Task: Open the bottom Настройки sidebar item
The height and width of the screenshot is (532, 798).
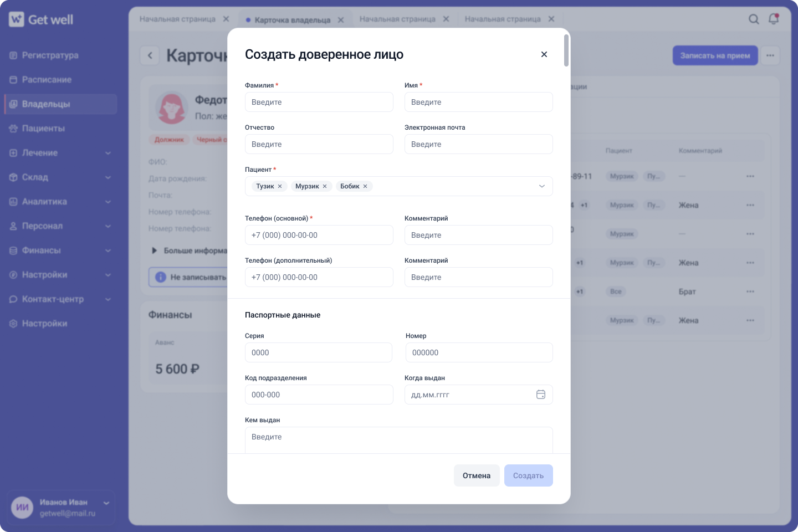Action: tap(61, 324)
